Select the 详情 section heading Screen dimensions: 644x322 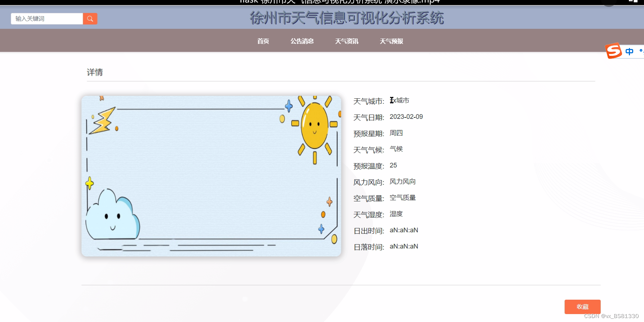coord(95,72)
